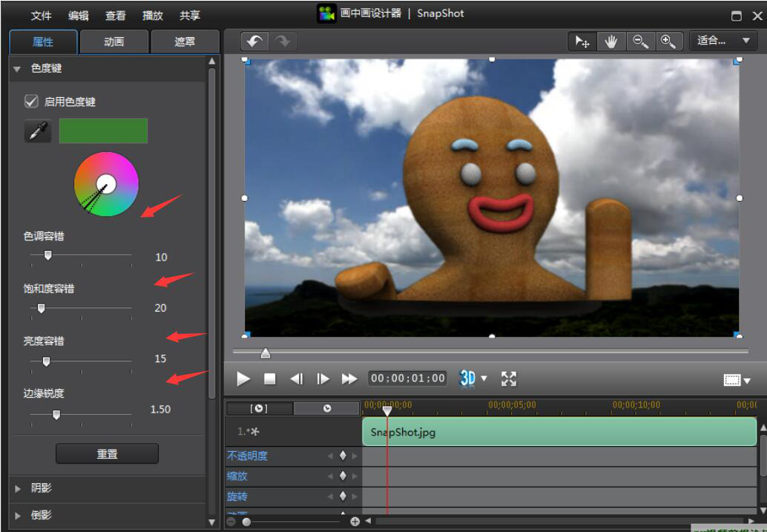Click the 重置 button
767x532 pixels.
click(107, 453)
